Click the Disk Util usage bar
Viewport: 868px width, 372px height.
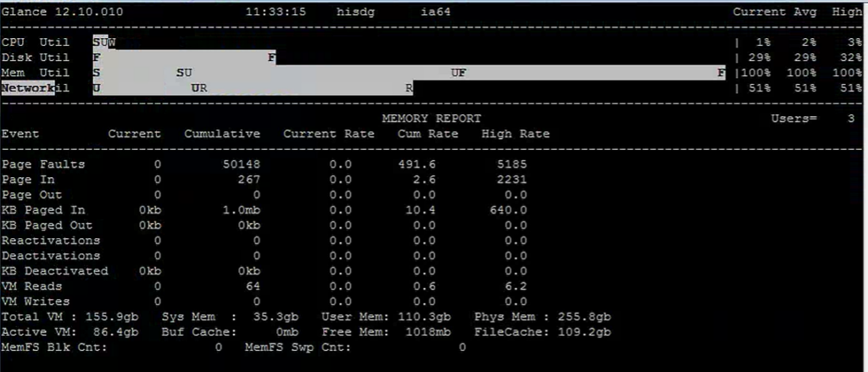pyautogui.click(x=184, y=57)
